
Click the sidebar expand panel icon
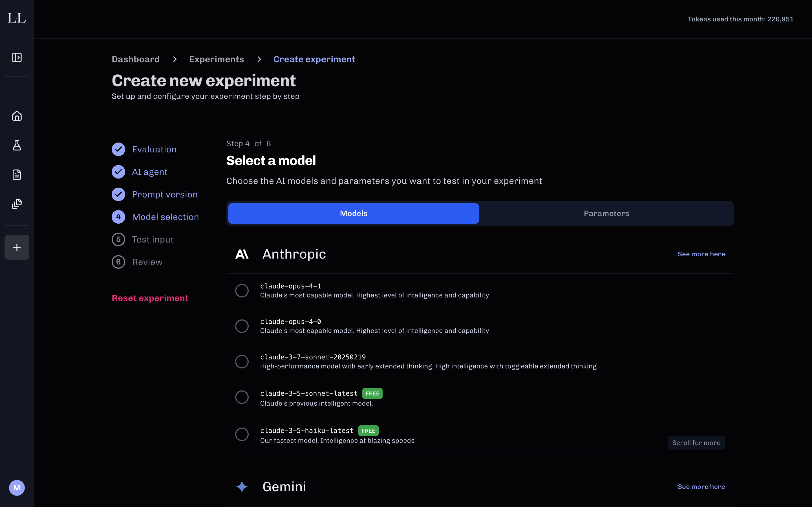(17, 57)
